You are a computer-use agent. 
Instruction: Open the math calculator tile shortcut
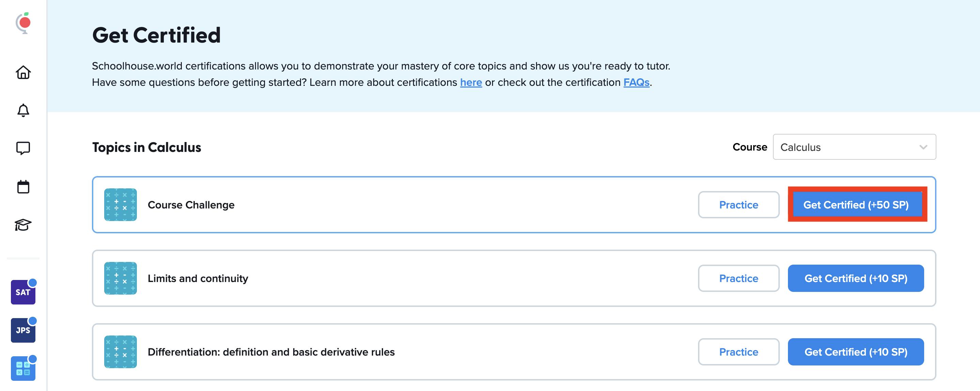click(x=23, y=368)
